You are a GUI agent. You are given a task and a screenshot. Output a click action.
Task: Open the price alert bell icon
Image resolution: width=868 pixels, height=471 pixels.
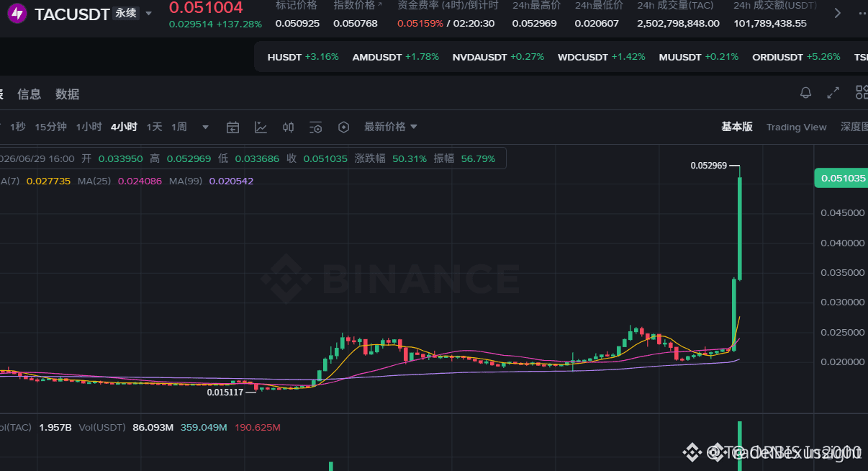[x=806, y=93]
